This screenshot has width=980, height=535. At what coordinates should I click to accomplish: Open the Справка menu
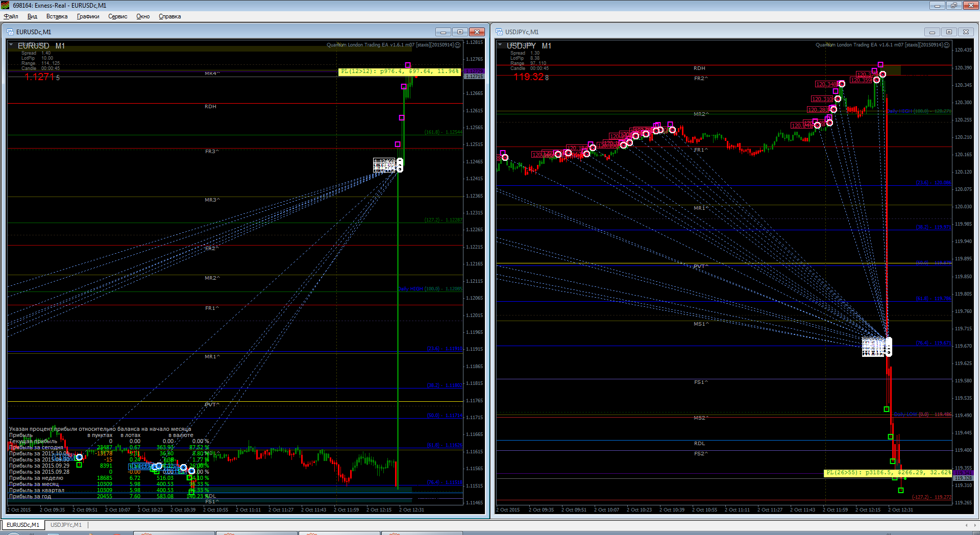click(169, 16)
